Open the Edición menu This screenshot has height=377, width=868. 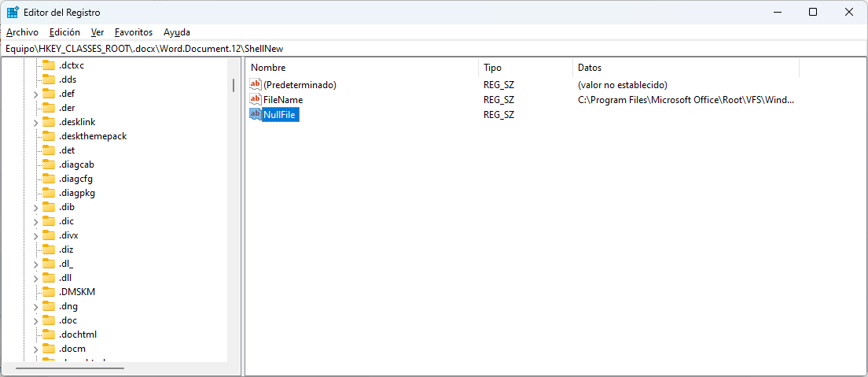[x=64, y=32]
